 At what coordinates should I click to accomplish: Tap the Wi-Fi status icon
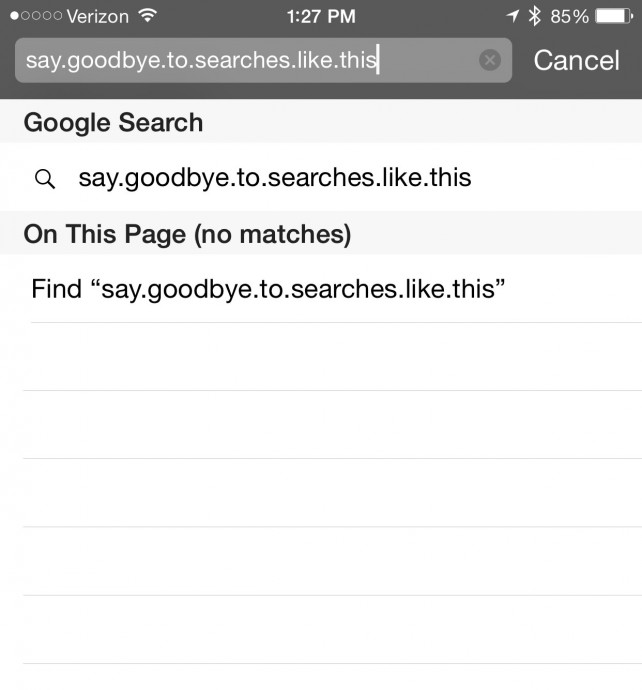coord(148,16)
